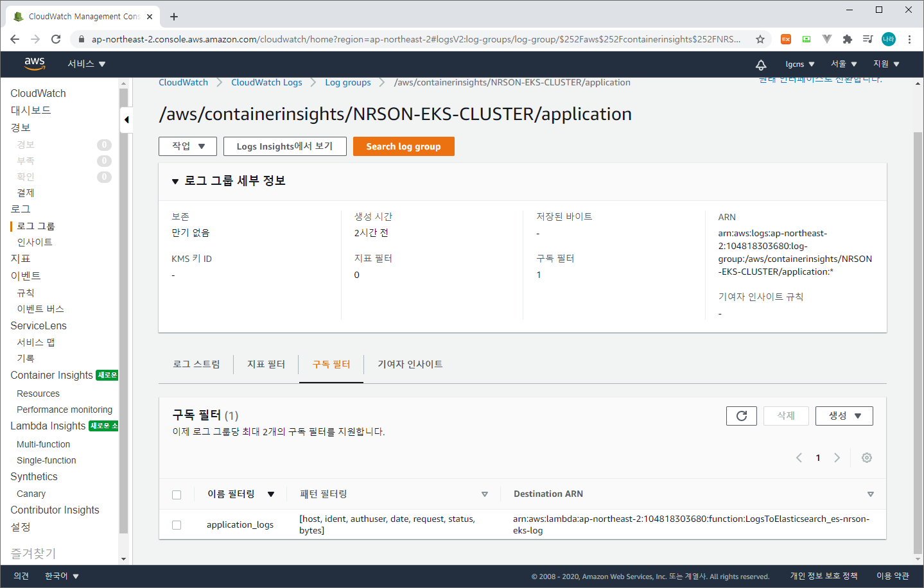Open 로그 그룹 in sidebar
This screenshot has width=924, height=588.
tap(36, 226)
